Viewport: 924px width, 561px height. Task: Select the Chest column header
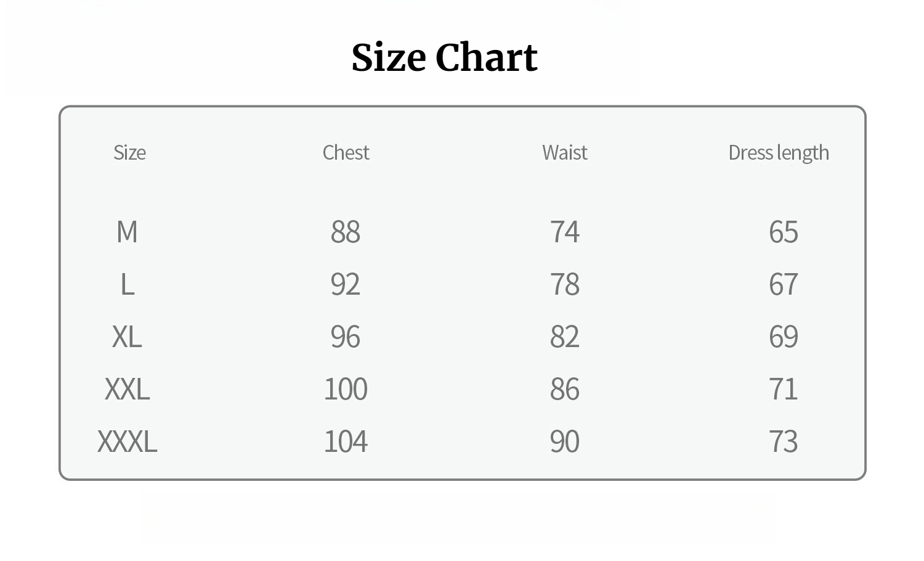pyautogui.click(x=346, y=152)
